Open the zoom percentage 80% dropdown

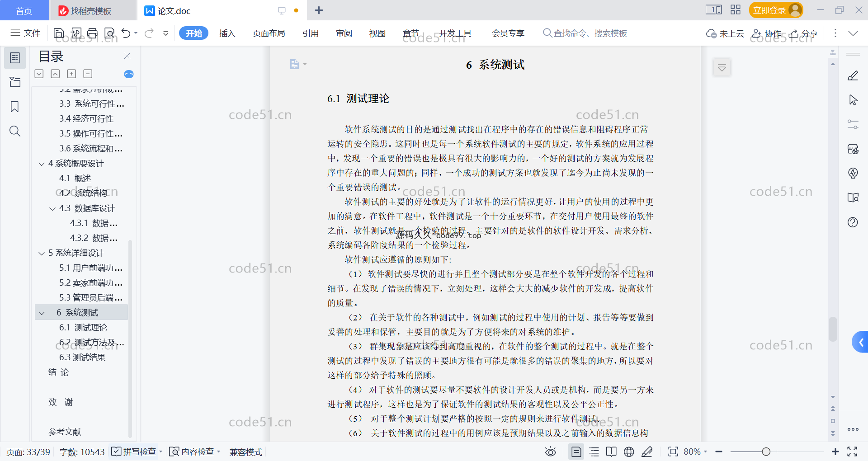696,452
